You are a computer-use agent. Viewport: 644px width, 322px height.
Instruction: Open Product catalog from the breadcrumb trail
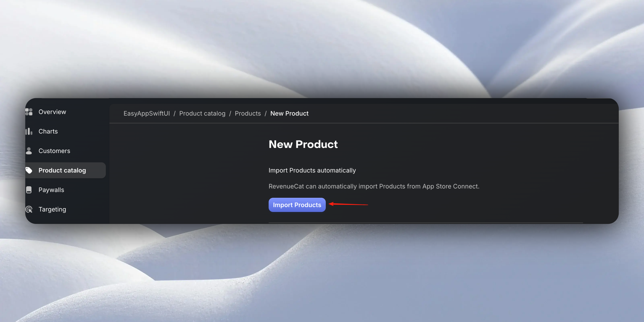tap(202, 113)
